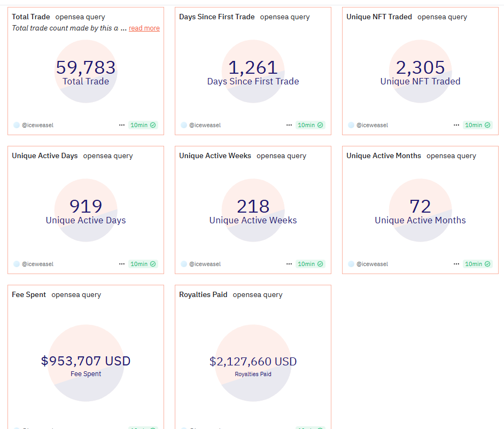This screenshot has height=429, width=504.
Task: Open three-dot menu on Total Trade card
Action: point(122,125)
